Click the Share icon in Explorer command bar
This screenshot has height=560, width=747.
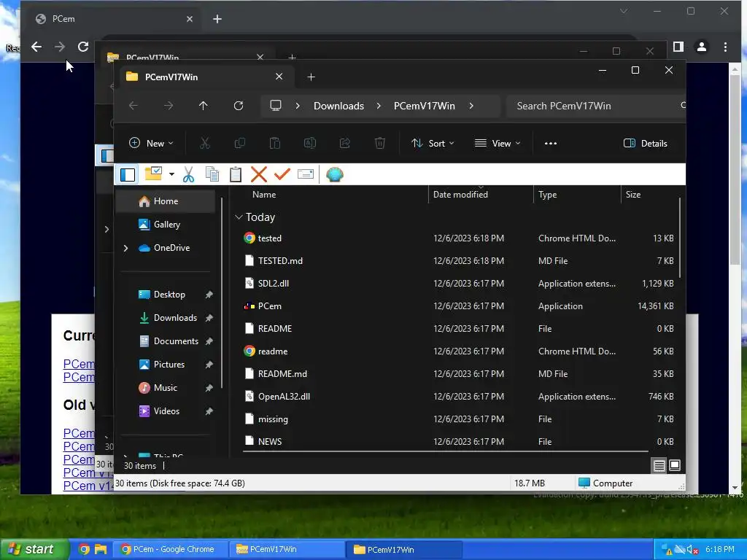coord(345,144)
